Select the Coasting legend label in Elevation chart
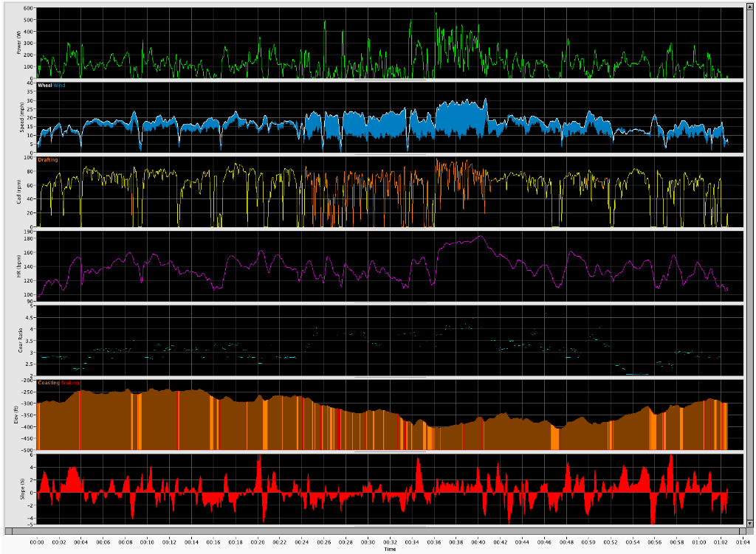756x554 pixels. coord(47,383)
